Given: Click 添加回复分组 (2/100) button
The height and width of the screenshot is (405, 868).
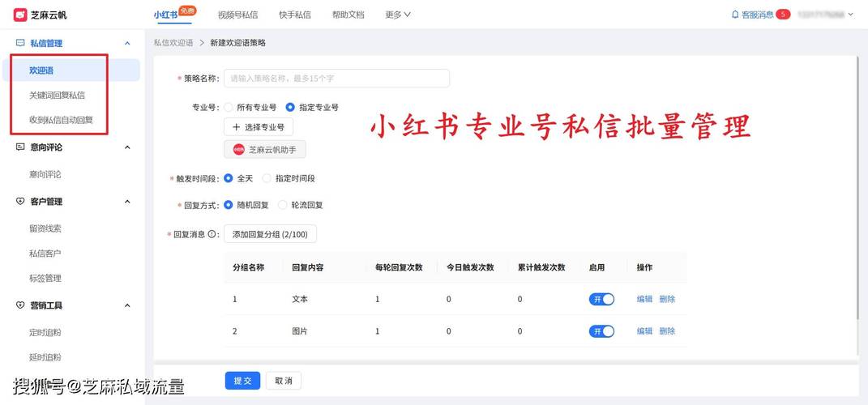Looking at the screenshot, I should (270, 234).
